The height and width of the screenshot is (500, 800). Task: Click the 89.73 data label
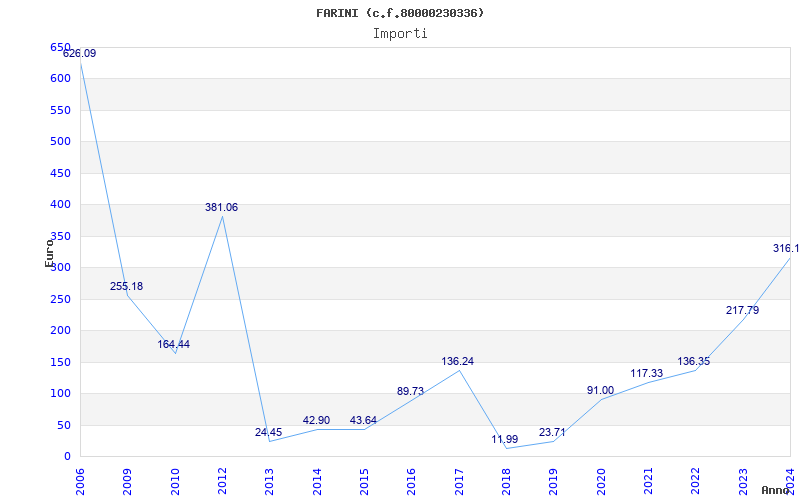[410, 391]
